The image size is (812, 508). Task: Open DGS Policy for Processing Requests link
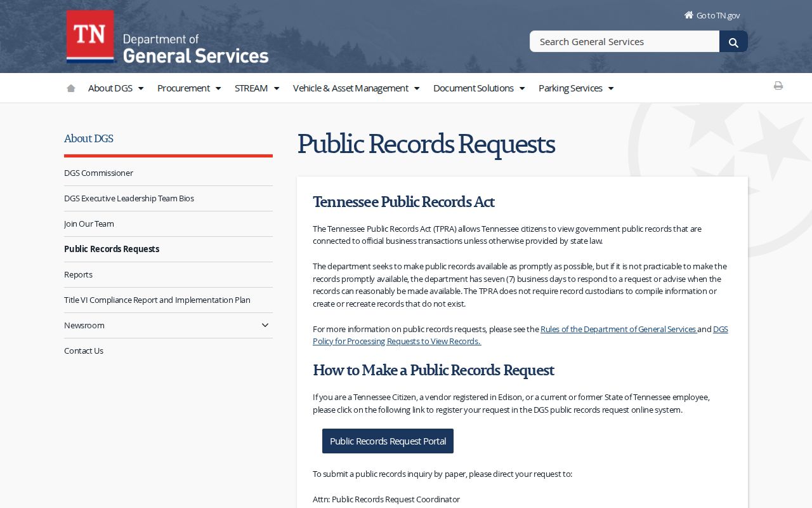(397, 341)
